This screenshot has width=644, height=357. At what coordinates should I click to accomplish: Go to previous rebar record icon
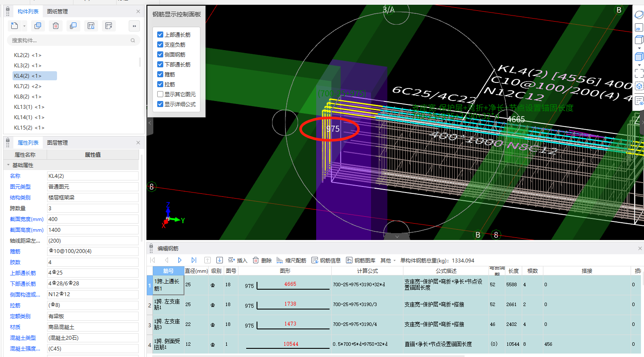pos(166,260)
